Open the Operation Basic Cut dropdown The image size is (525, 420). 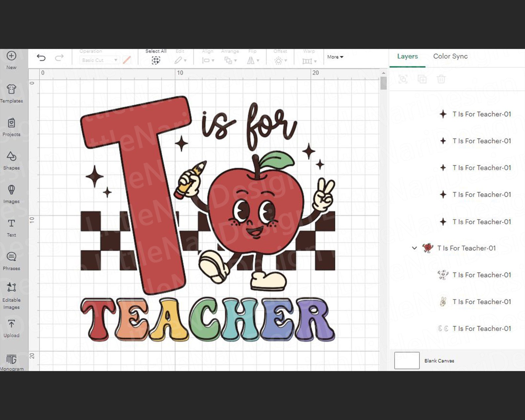click(99, 60)
